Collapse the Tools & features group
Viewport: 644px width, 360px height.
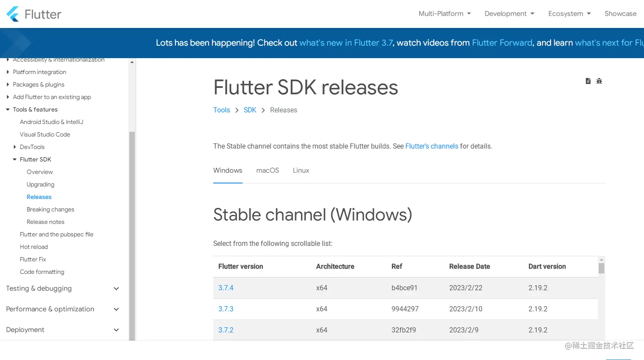point(8,109)
